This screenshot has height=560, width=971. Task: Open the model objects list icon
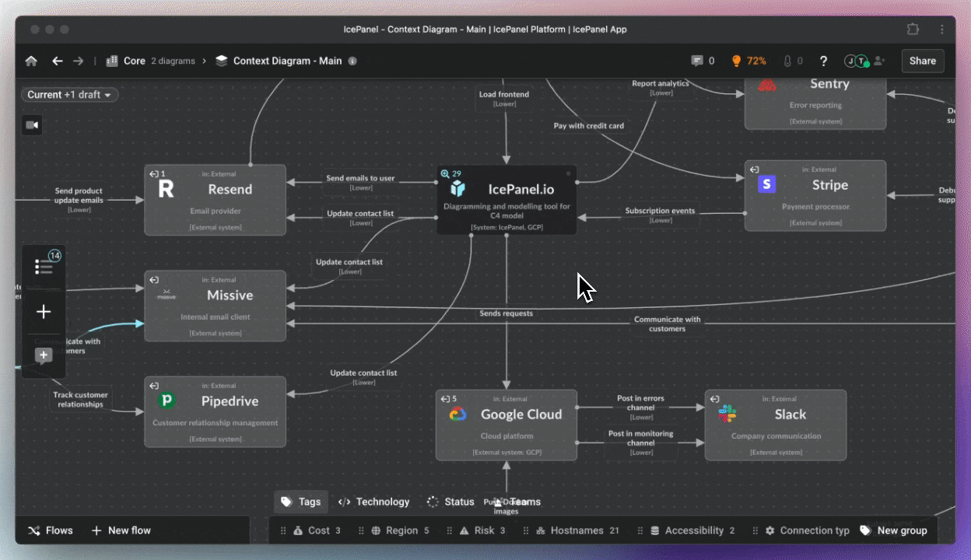[44, 267]
